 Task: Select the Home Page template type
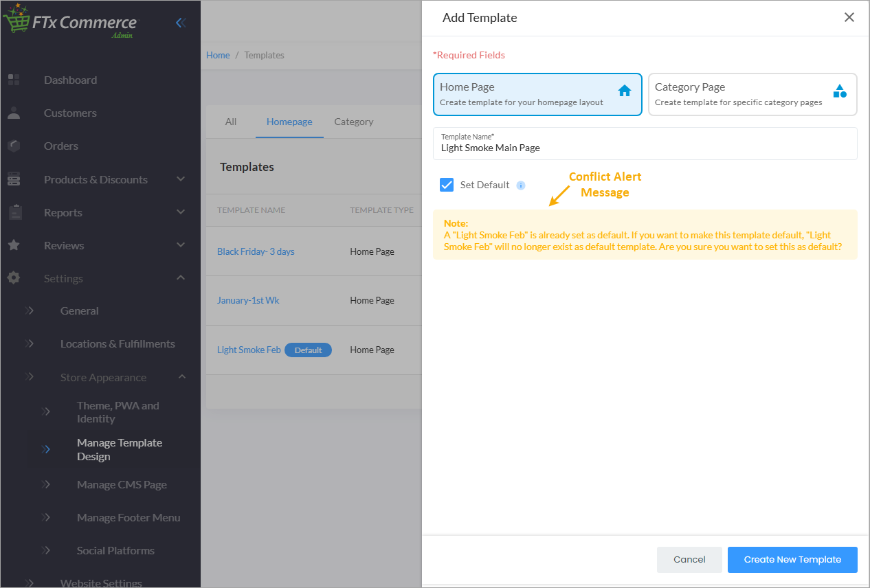point(537,94)
